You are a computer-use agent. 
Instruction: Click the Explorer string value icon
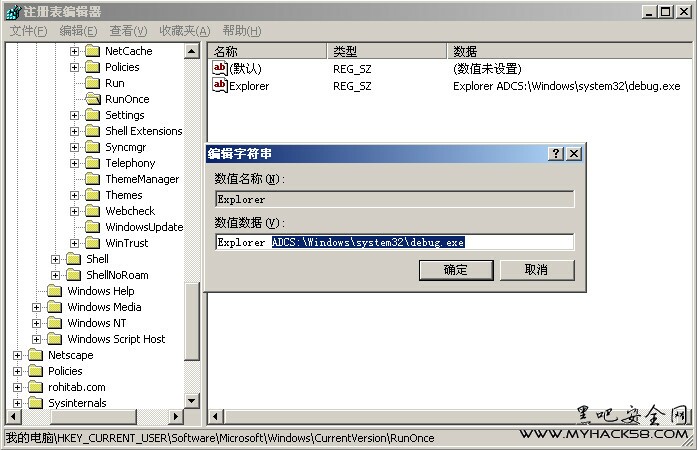click(220, 86)
